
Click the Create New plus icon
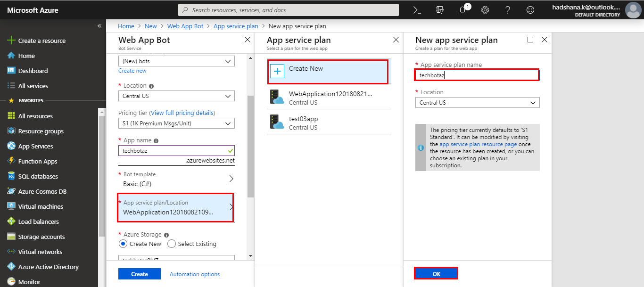[277, 71]
